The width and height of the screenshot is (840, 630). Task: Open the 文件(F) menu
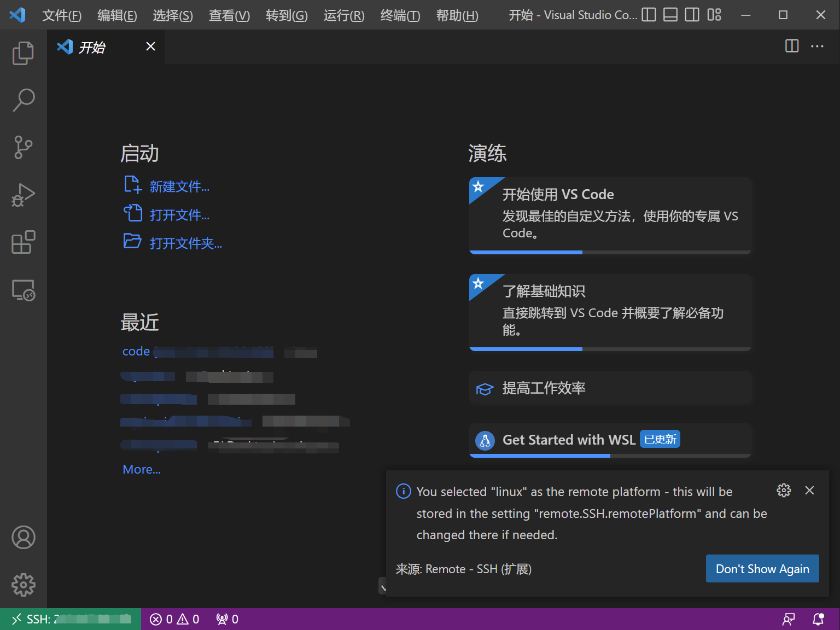coord(62,15)
